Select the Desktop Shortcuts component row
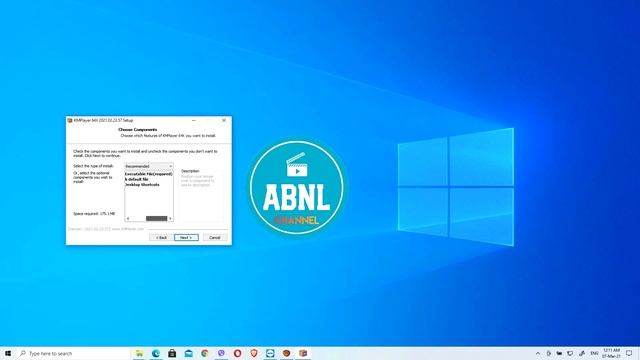Screen dimensions: 640x360 pyautogui.click(x=142, y=184)
